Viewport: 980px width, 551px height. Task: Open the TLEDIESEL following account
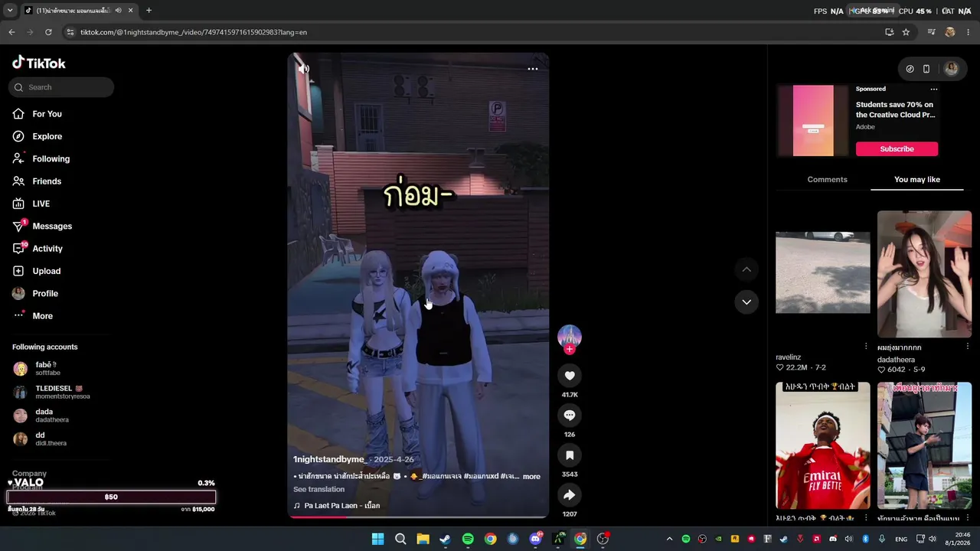click(60, 393)
